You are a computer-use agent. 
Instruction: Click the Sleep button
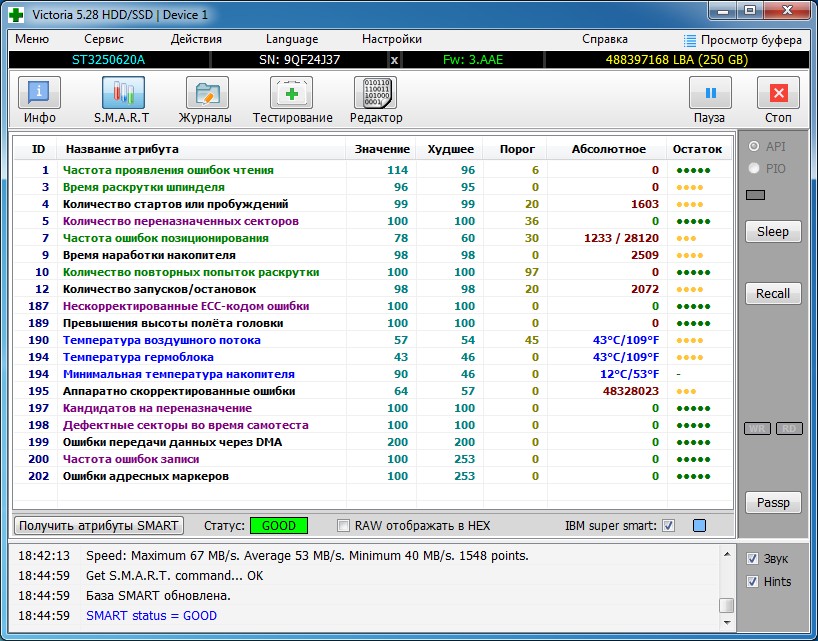[773, 232]
